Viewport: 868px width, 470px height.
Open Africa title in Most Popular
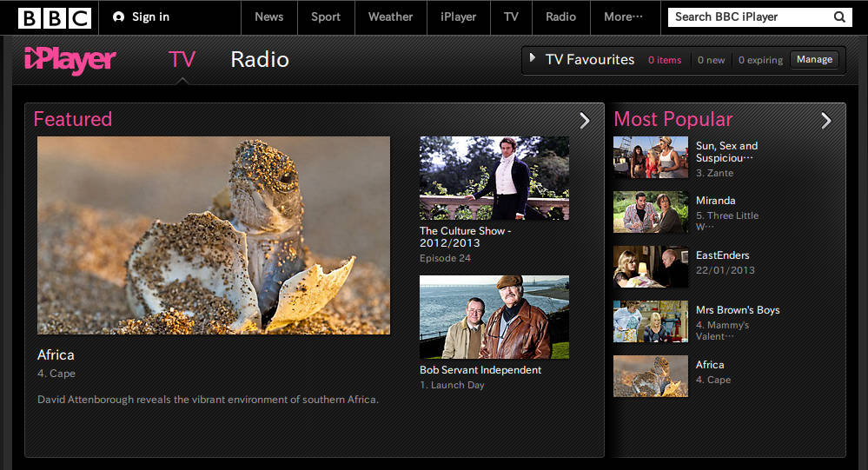point(710,365)
